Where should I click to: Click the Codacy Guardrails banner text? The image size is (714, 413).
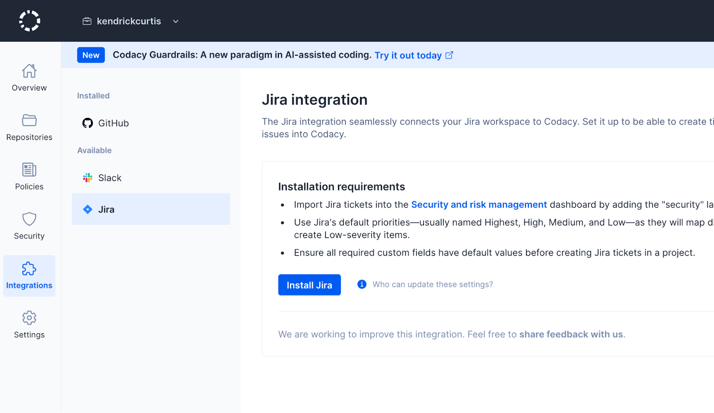pyautogui.click(x=242, y=55)
